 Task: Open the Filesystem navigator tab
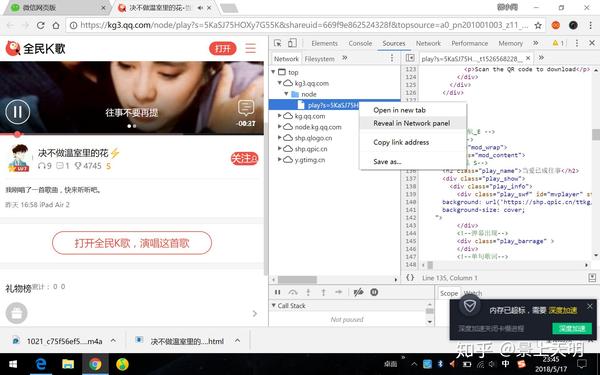coord(319,59)
